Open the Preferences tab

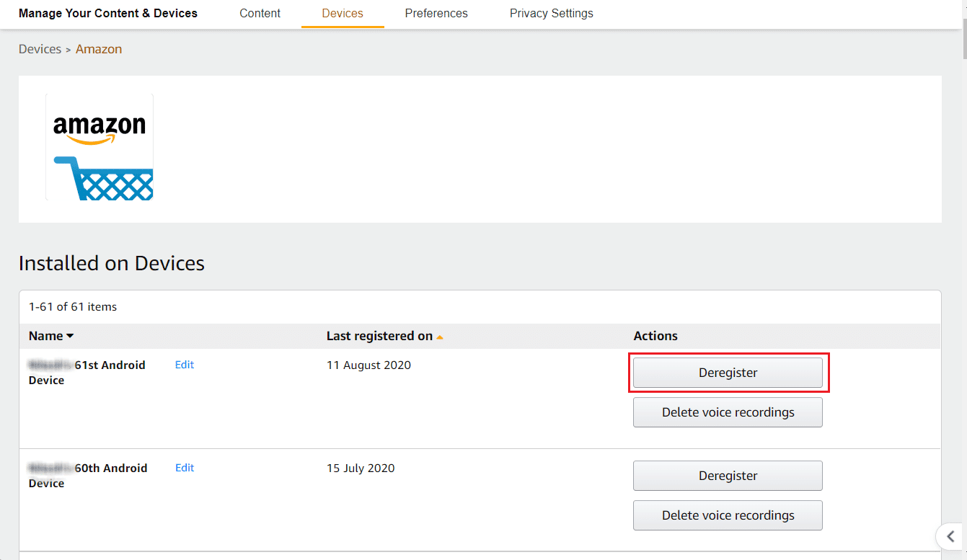point(436,13)
